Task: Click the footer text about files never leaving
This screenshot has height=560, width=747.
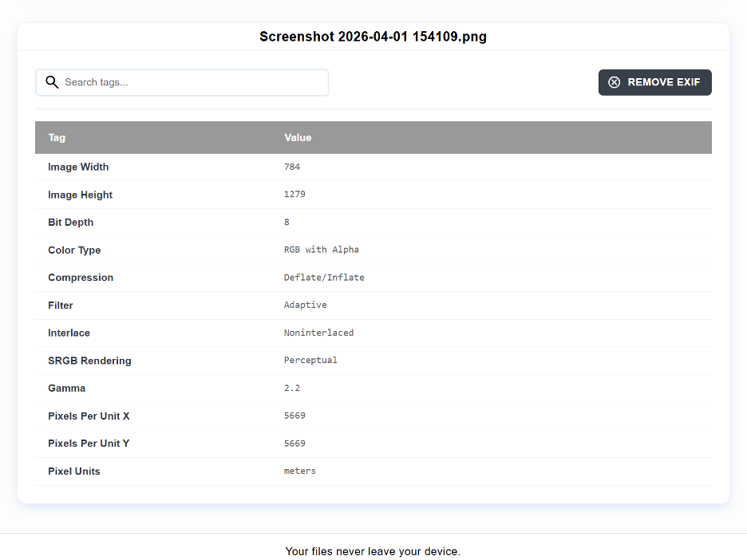Action: [x=373, y=551]
